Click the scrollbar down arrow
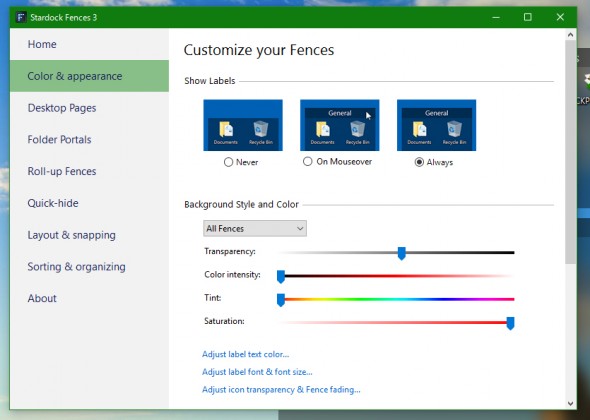This screenshot has height=420, width=590. (570, 403)
